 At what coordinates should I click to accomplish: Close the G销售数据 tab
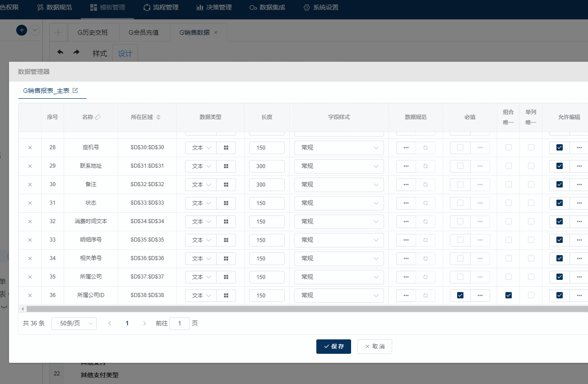pos(216,32)
